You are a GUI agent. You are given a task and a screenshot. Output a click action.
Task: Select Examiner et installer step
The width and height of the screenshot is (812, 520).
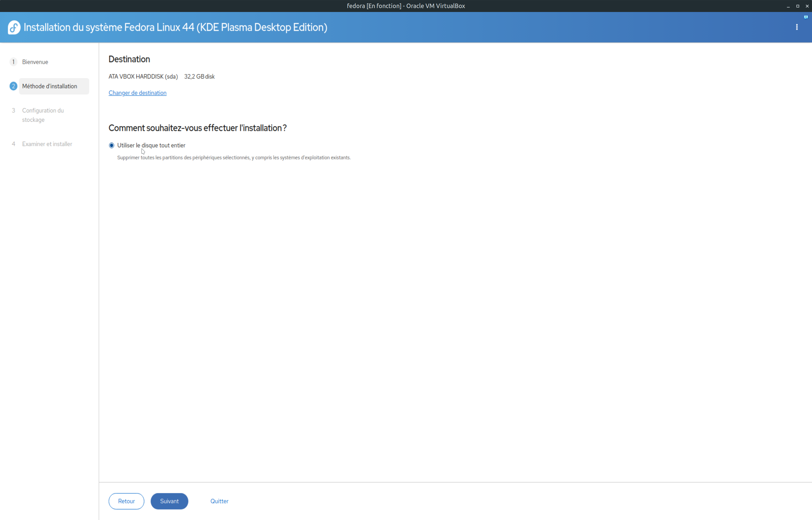(x=47, y=144)
